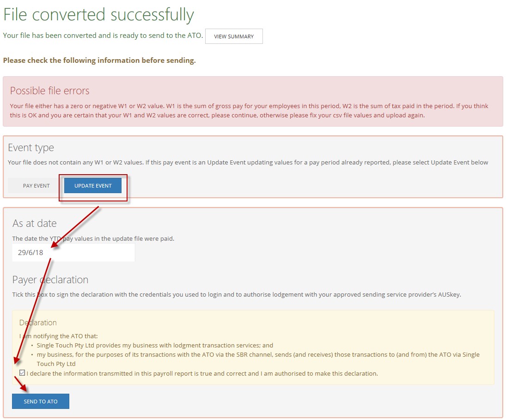Click the 'I declare the information' checkbox label
The image size is (506, 420).
coord(202,373)
